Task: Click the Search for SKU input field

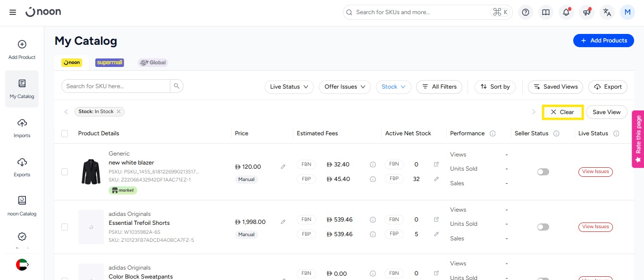Action: [116, 86]
